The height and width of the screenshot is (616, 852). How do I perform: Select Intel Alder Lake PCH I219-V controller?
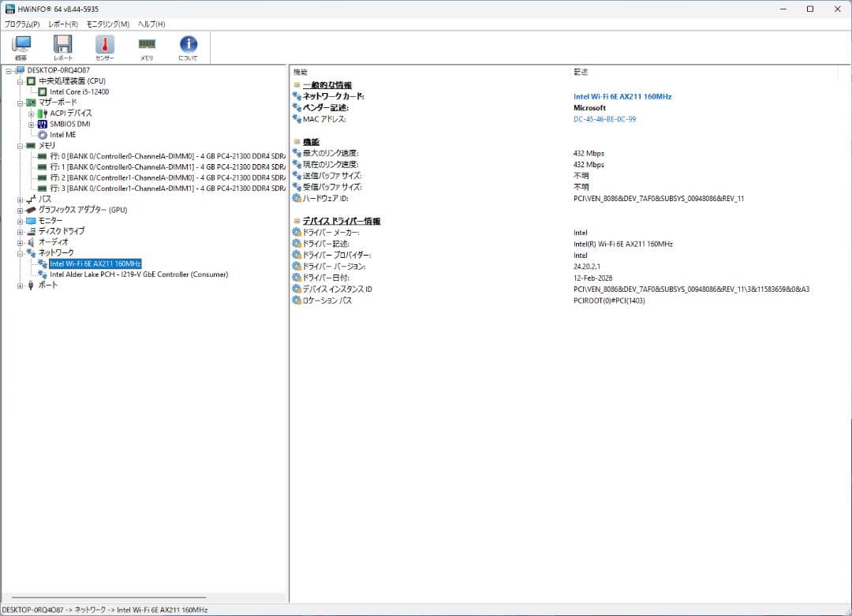point(139,274)
